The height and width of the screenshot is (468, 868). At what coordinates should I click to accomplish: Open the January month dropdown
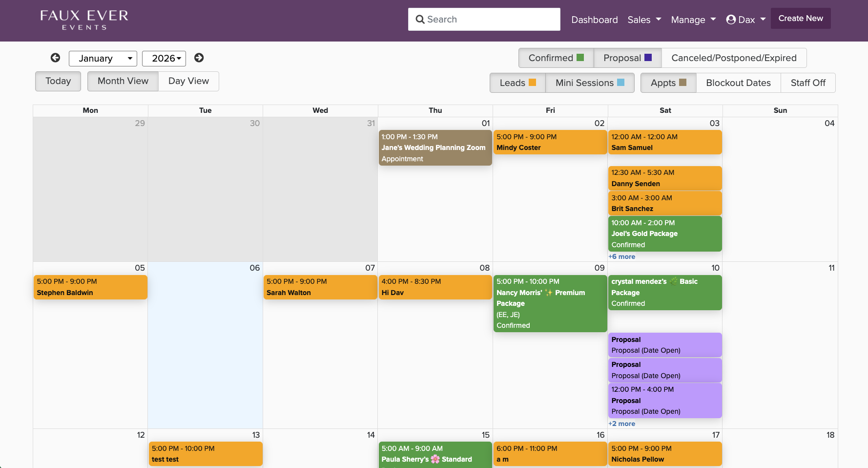103,58
